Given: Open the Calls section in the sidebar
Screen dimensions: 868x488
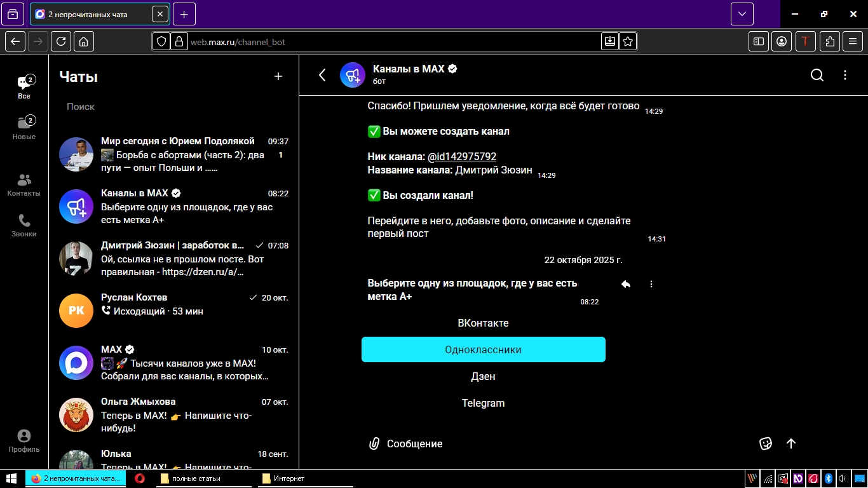Looking at the screenshot, I should [x=24, y=226].
